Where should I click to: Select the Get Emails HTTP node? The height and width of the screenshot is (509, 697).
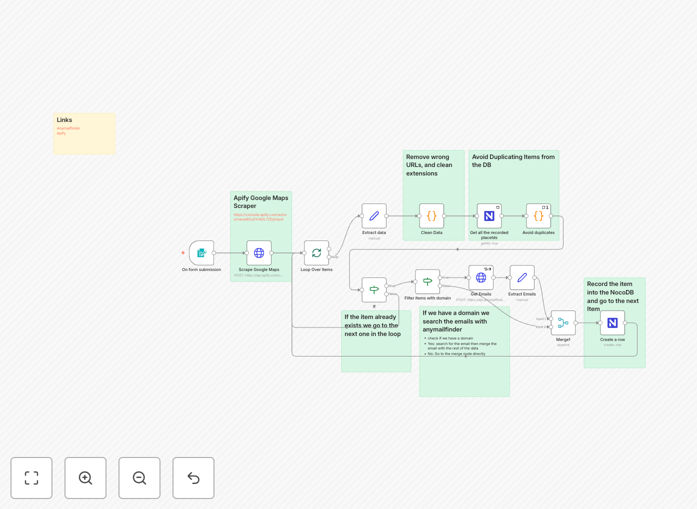[x=481, y=277]
